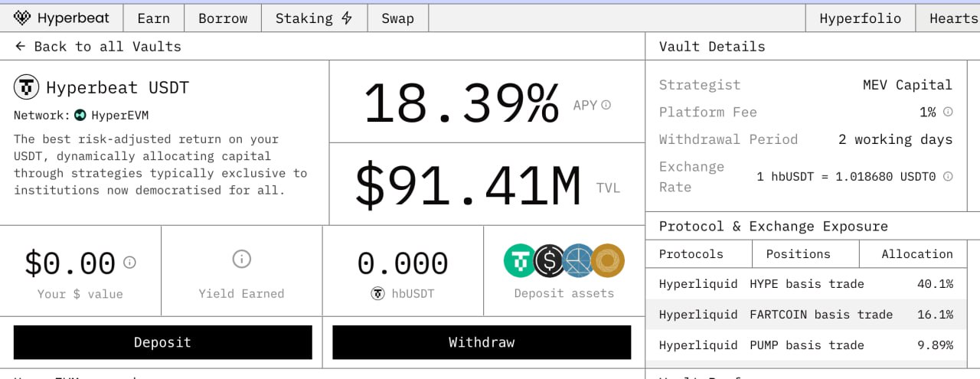Click the Protocol & Exchange Exposure heading
980x379 pixels.
(773, 227)
